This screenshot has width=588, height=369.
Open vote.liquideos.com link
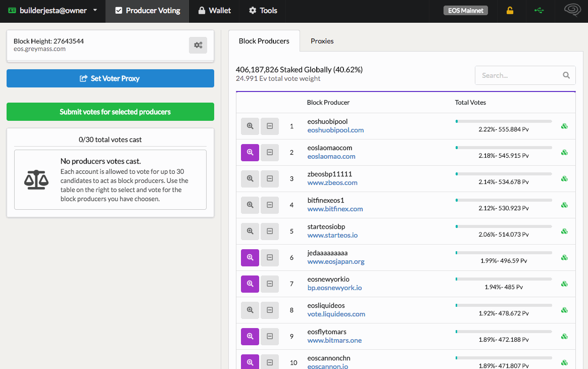(x=336, y=314)
